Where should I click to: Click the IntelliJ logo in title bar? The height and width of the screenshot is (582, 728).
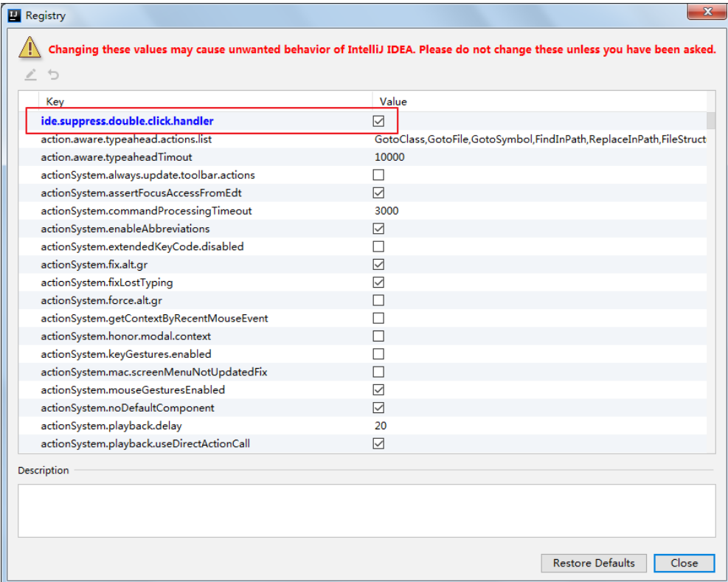coord(15,15)
